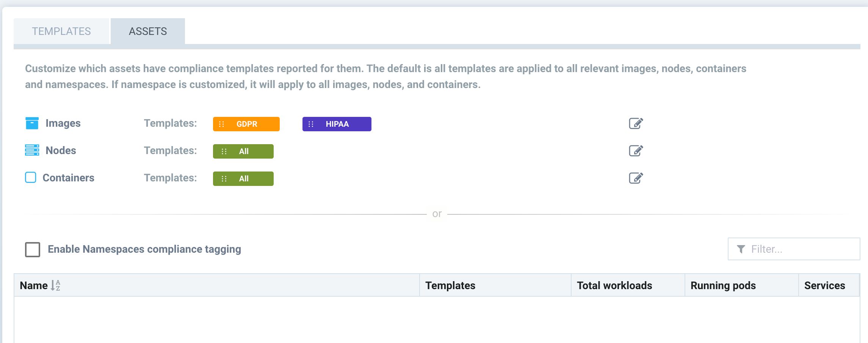The image size is (868, 343).
Task: Click the edit pencil next to Nodes templates
Action: tap(636, 150)
